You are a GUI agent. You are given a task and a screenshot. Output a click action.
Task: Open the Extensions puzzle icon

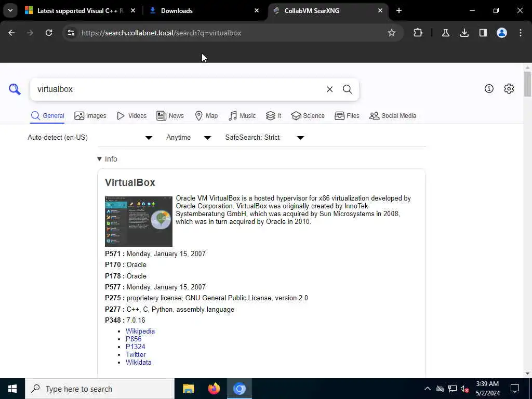click(418, 33)
